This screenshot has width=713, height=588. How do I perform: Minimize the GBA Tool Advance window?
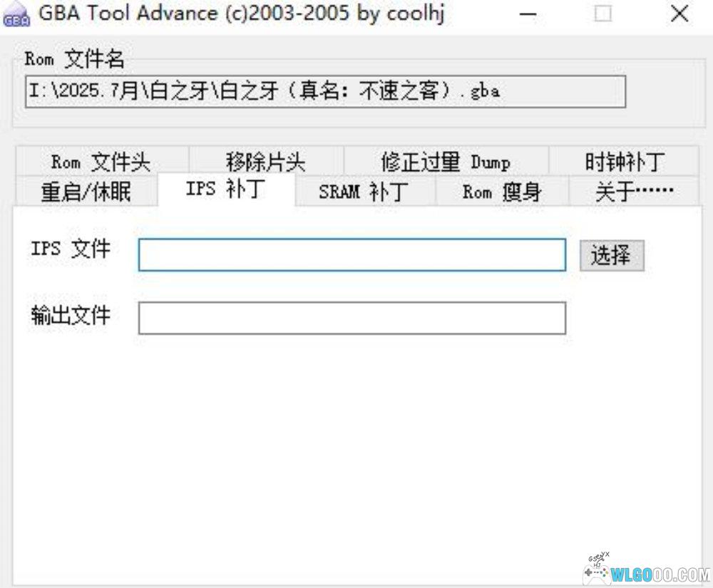tap(528, 15)
